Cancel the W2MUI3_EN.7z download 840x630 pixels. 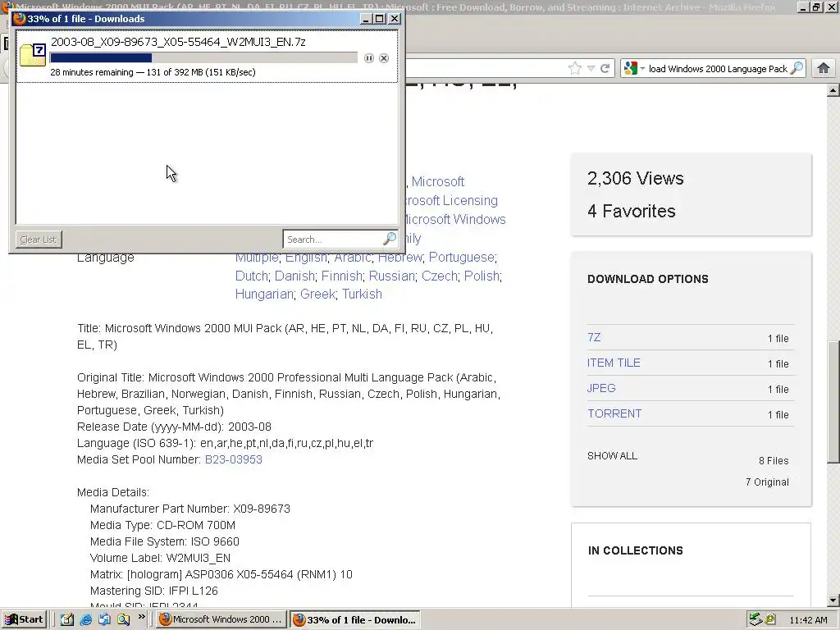[x=384, y=58]
